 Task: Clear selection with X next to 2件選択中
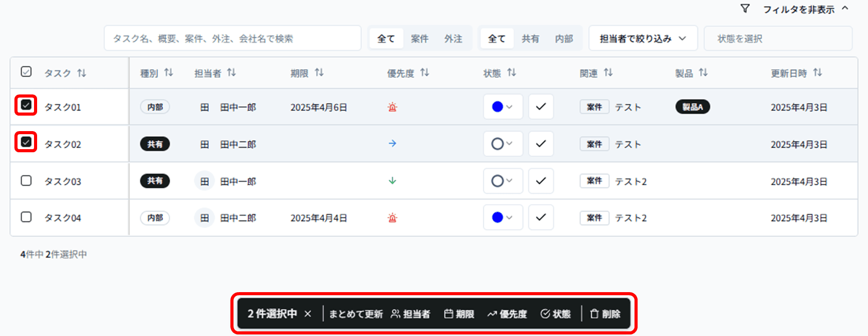(308, 314)
